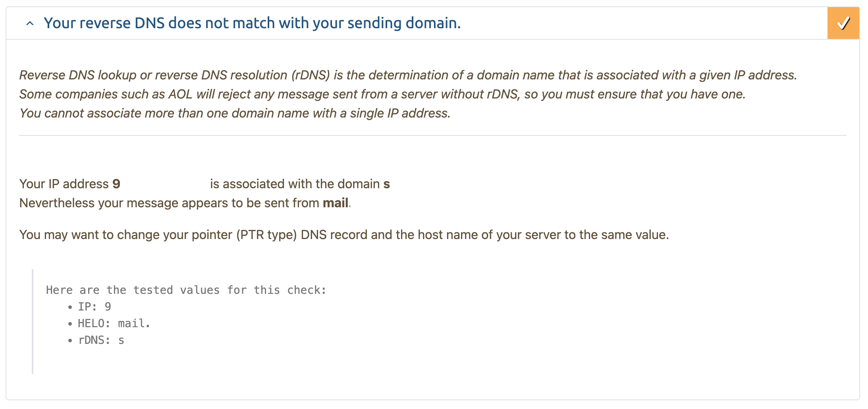Click the bold IP address digit 9
Viewport: 868px width, 409px height.
pyautogui.click(x=116, y=184)
